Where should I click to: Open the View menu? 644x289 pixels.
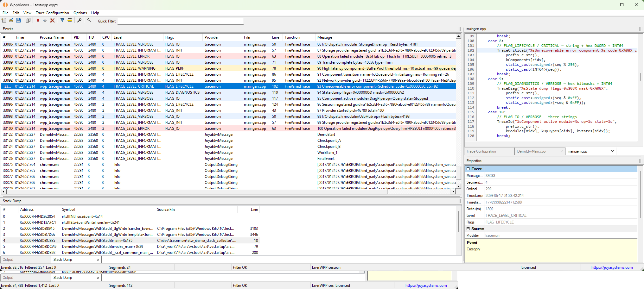[x=27, y=13]
